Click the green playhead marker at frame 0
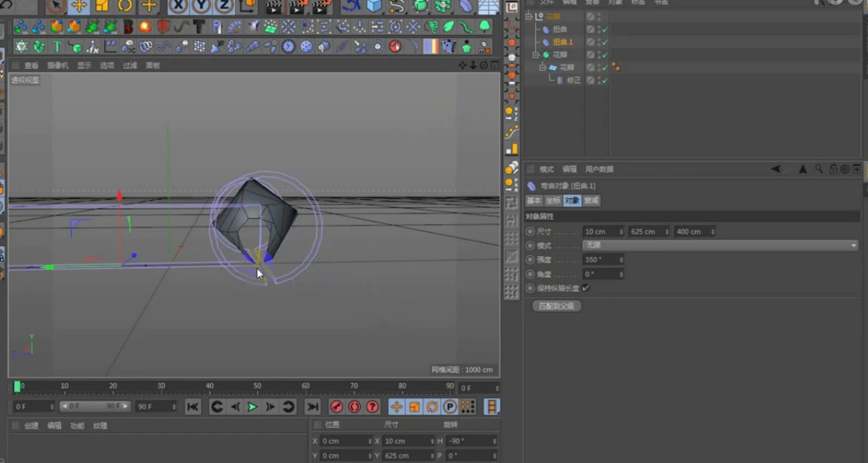 (17, 387)
